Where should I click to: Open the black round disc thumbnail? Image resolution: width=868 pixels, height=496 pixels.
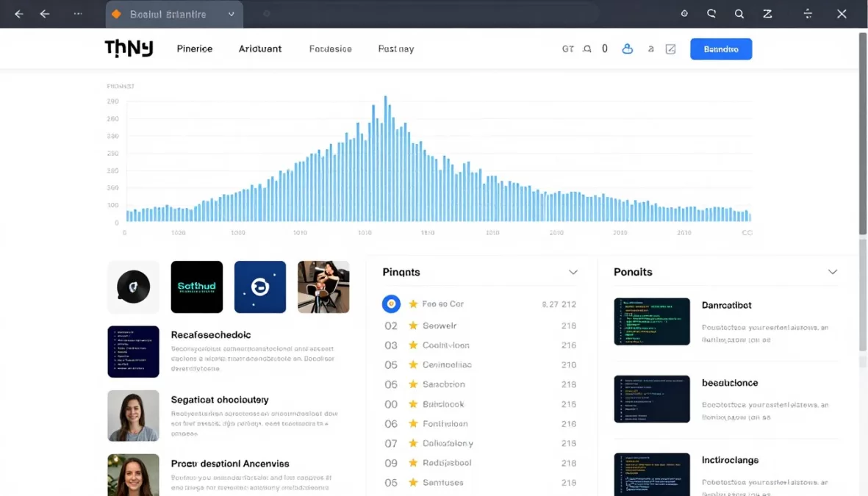(133, 287)
